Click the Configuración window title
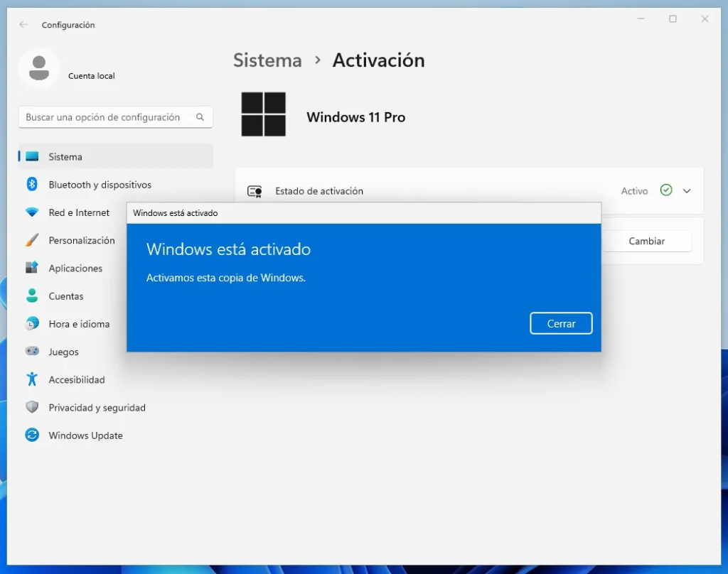Viewport: 728px width, 574px height. [68, 25]
